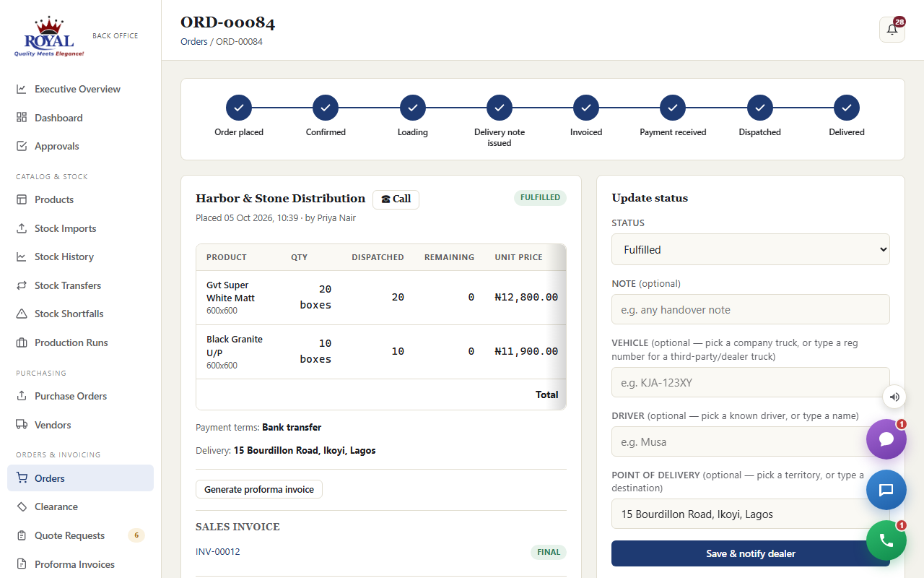
Task: Click the Order placed step checkmark
Action: coord(239,108)
